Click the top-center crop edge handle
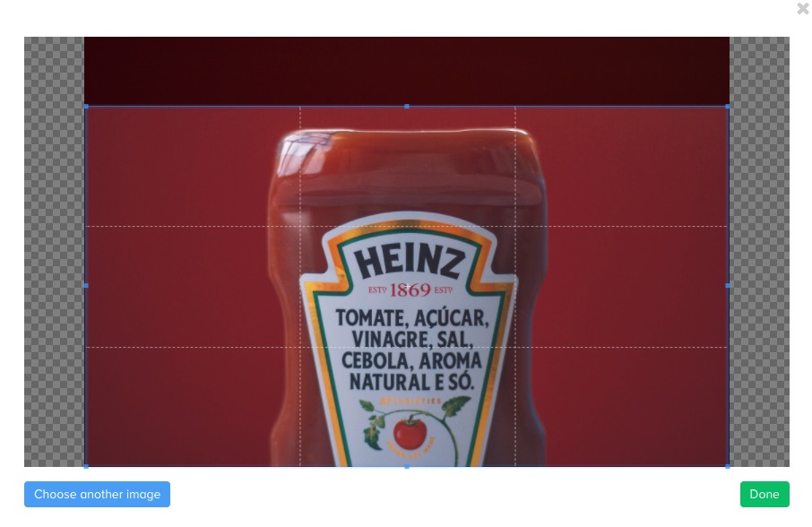The height and width of the screenshot is (527, 812). click(407, 107)
